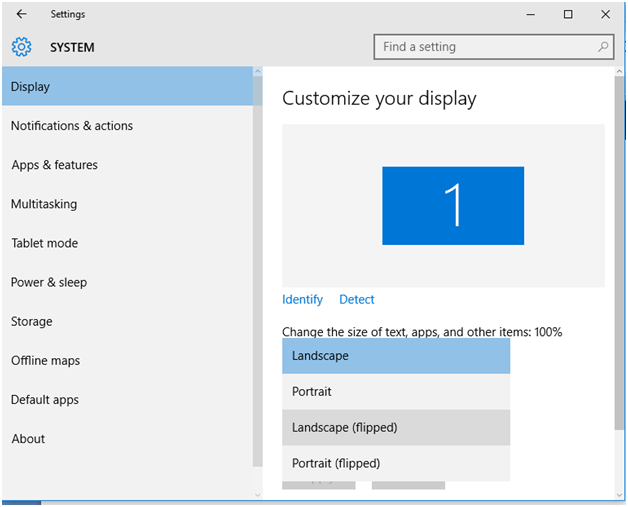
Task: Choose Landscape orientation option
Action: [396, 356]
